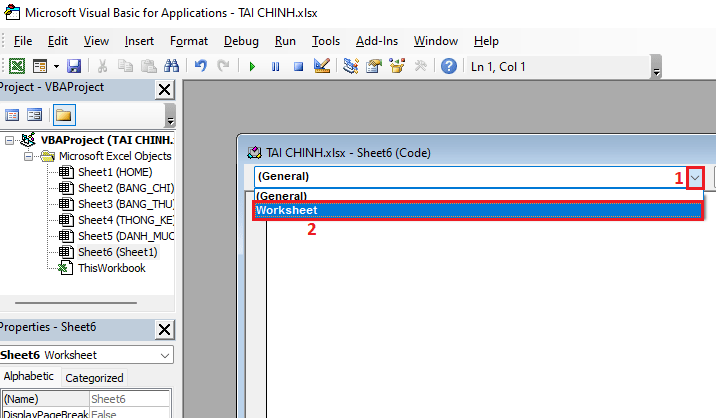Open the Debug menu
Screen dimensions: 716x418
click(x=241, y=41)
